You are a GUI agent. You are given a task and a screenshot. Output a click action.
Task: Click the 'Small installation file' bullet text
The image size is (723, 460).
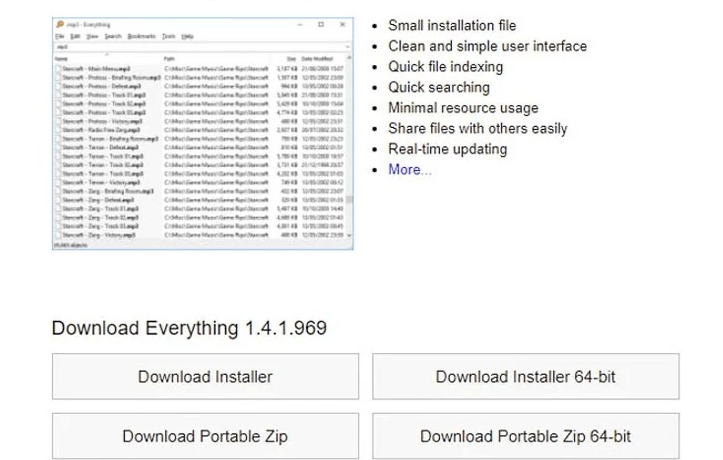(452, 25)
